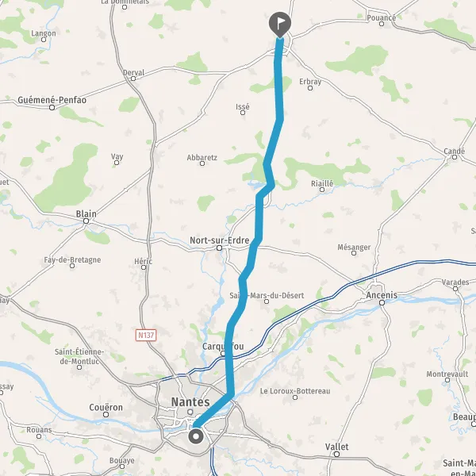Select the Vallet town marker
Image resolution: width=476 pixels, height=476 pixels.
coord(336,454)
